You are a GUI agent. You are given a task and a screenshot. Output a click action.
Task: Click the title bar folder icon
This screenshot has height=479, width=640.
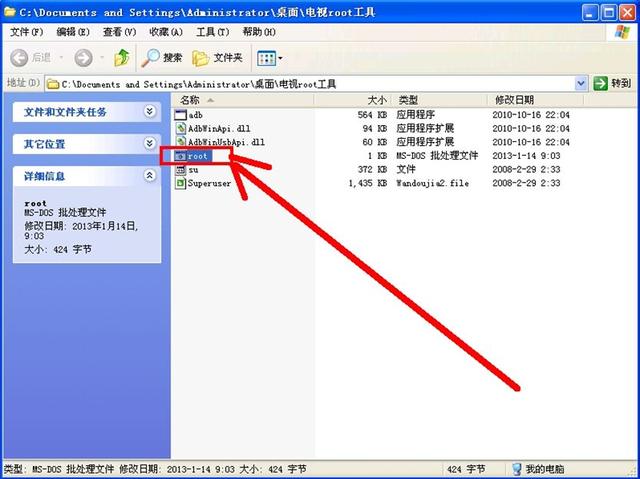(x=9, y=11)
